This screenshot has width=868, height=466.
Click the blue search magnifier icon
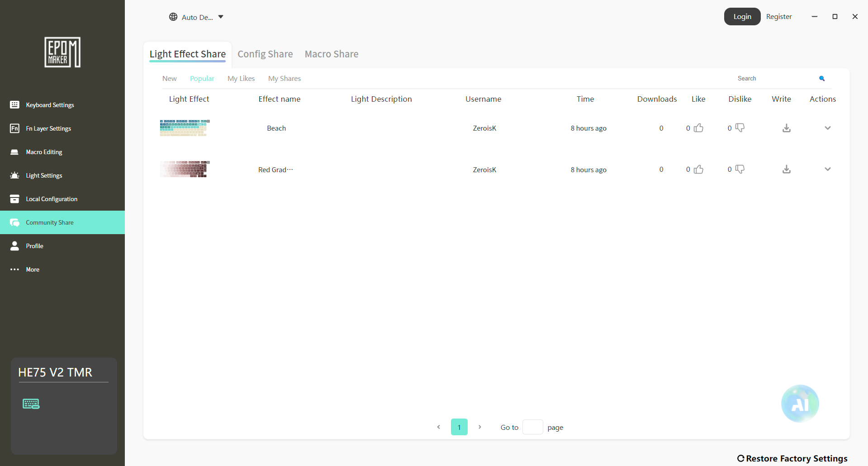coord(822,79)
